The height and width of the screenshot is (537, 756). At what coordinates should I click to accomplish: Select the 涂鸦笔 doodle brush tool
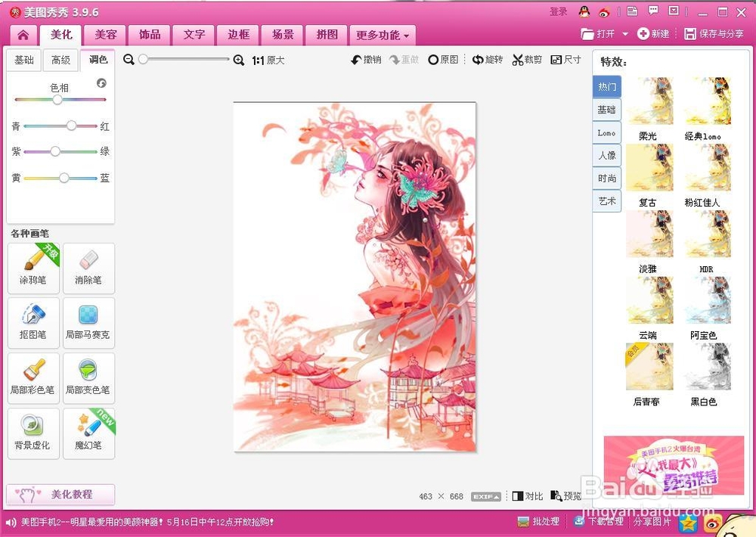33,268
